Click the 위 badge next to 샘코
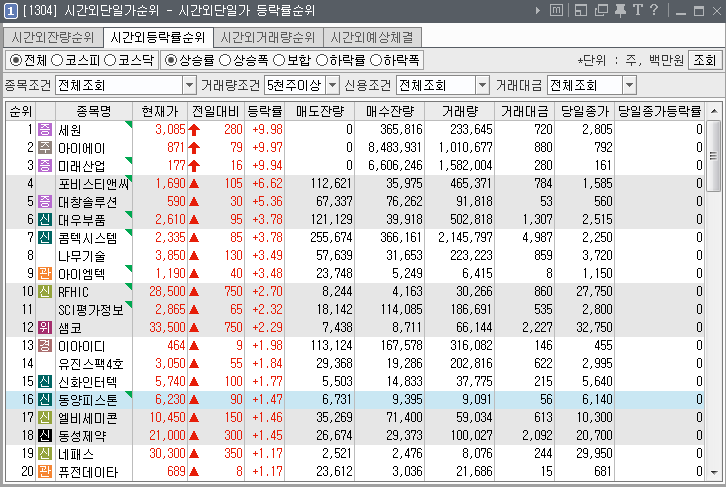 click(44, 328)
